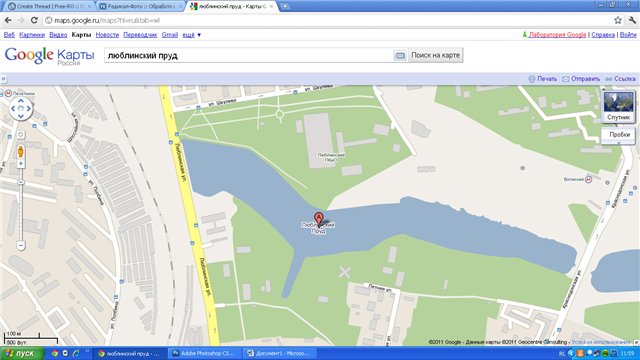Image resolution: width=640 pixels, height=360 pixels.
Task: Click in the map search field
Action: (249, 56)
